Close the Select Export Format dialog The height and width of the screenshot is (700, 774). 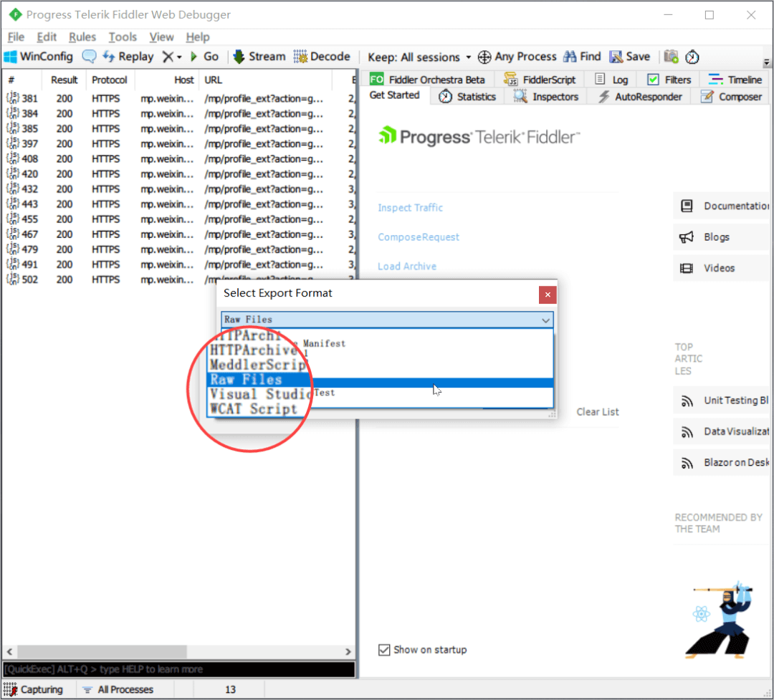pos(548,294)
